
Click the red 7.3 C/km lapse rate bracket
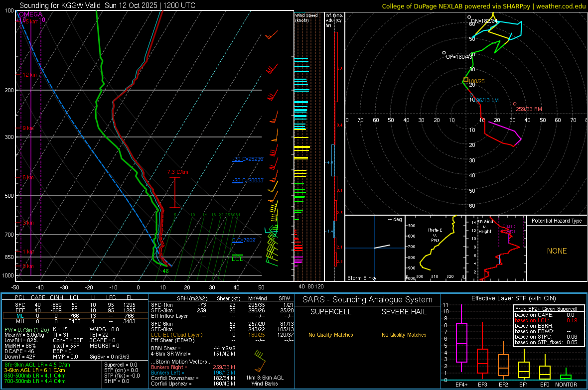pos(175,192)
